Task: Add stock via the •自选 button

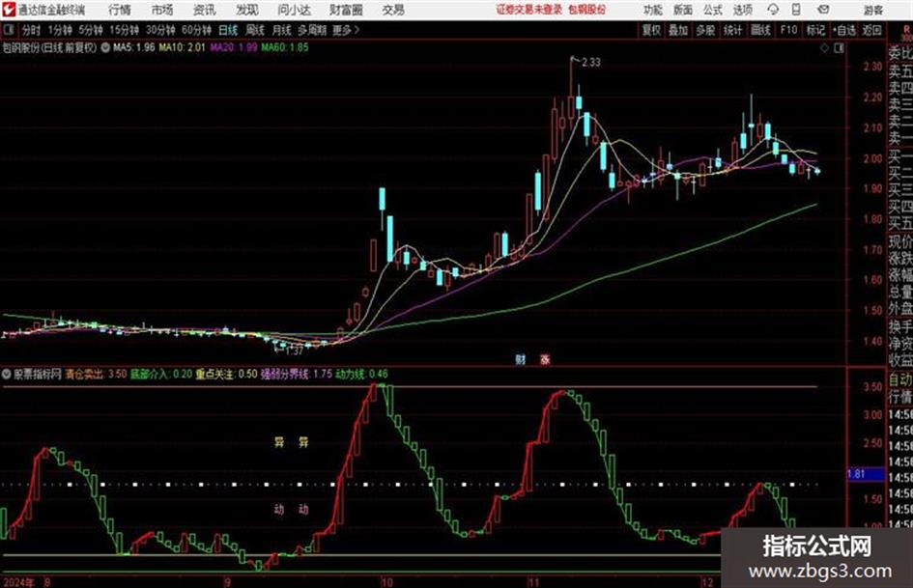Action: click(844, 30)
